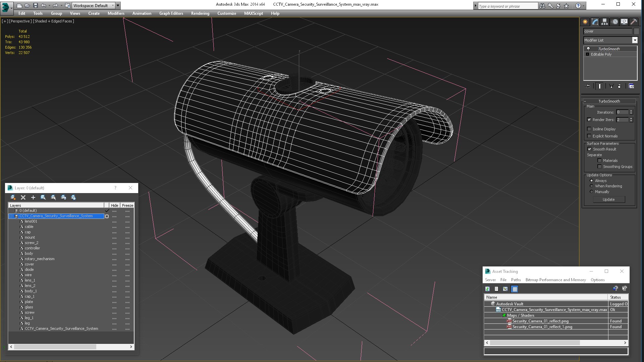
Task: Refresh the Asset Tracking list
Action: click(x=487, y=289)
